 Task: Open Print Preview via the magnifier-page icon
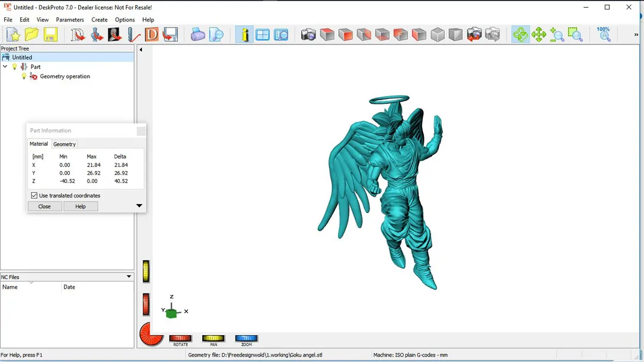pyautogui.click(x=216, y=35)
